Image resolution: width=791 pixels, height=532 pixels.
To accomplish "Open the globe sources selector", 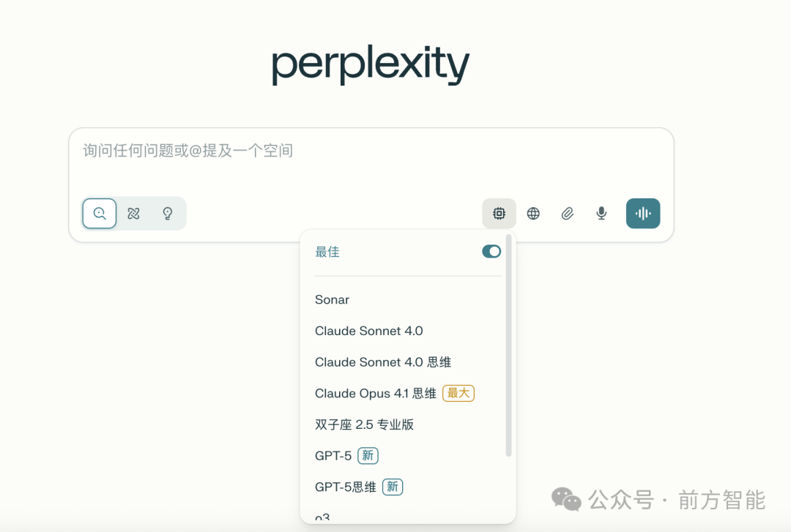I will coord(533,213).
